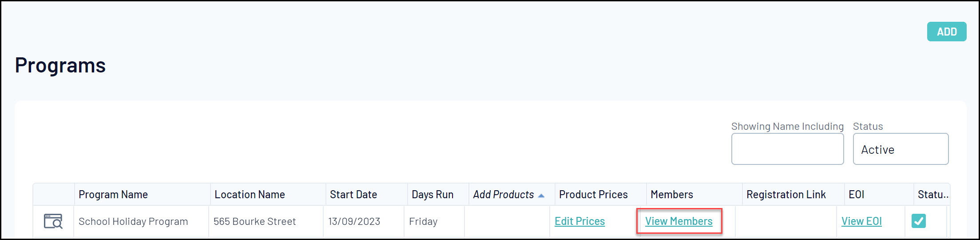
Task: Open the Status filter dropdown
Action: point(900,149)
